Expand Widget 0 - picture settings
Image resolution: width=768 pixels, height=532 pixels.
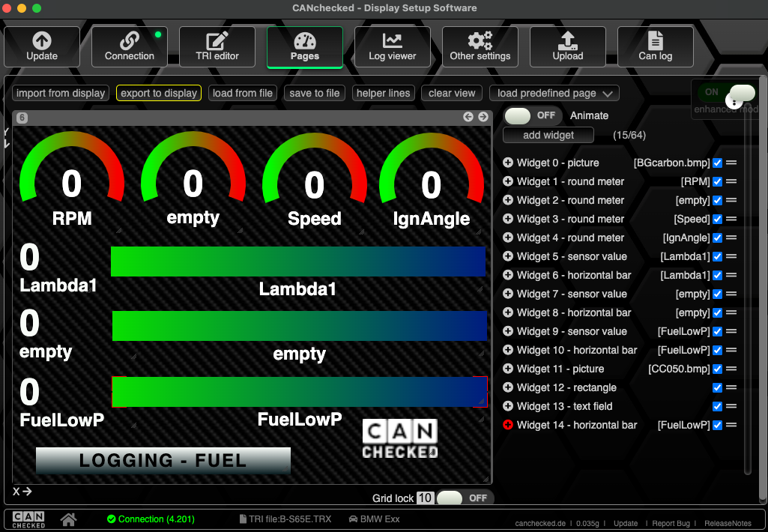click(x=508, y=162)
